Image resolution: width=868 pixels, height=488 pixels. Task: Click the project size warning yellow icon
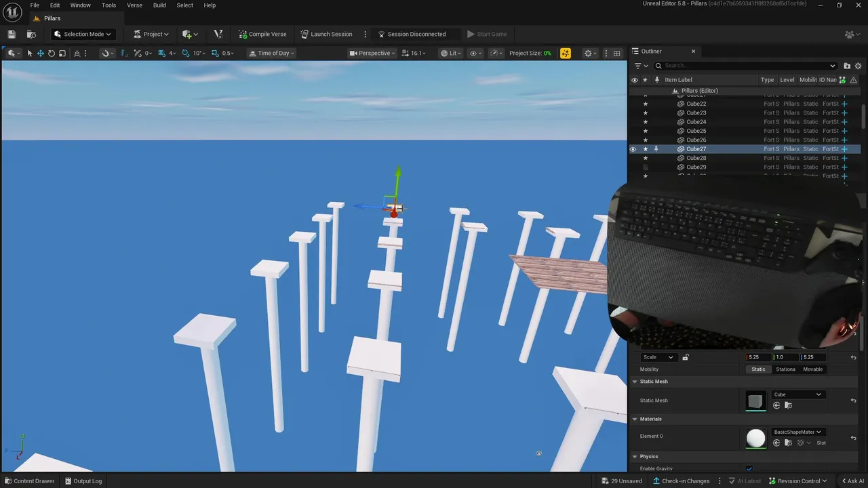tap(566, 53)
